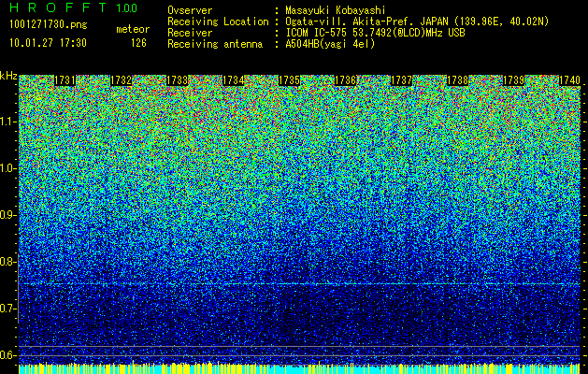Click the 0.6 kHz axis label
The image size is (588, 374).
pyautogui.click(x=8, y=355)
